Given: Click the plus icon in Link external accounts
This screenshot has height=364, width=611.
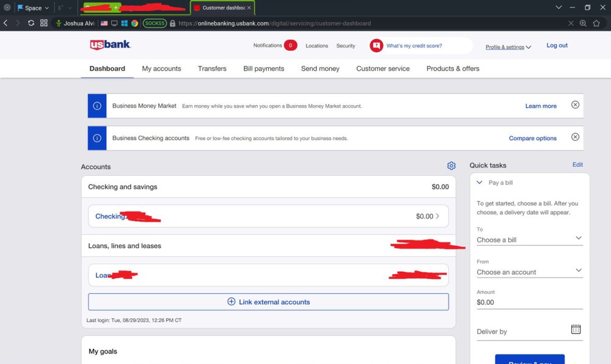Looking at the screenshot, I should coord(231,302).
